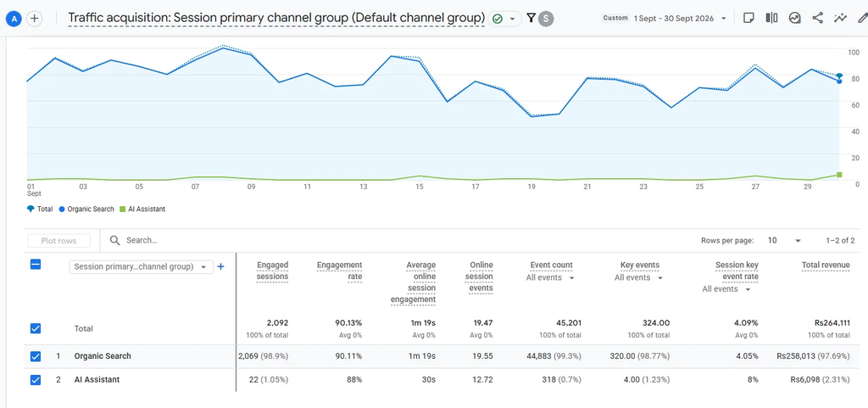Sort by Average online session engagement column
Screen dimensions: 868x408
click(x=413, y=282)
